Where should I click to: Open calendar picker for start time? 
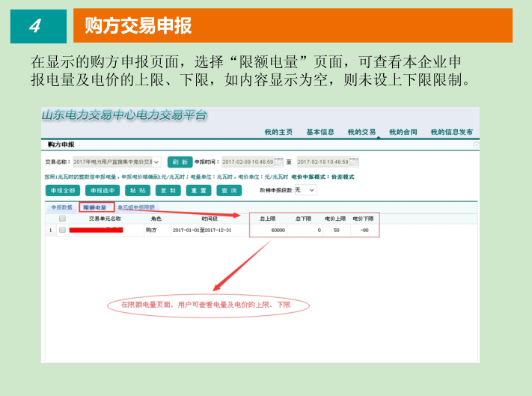(x=279, y=162)
